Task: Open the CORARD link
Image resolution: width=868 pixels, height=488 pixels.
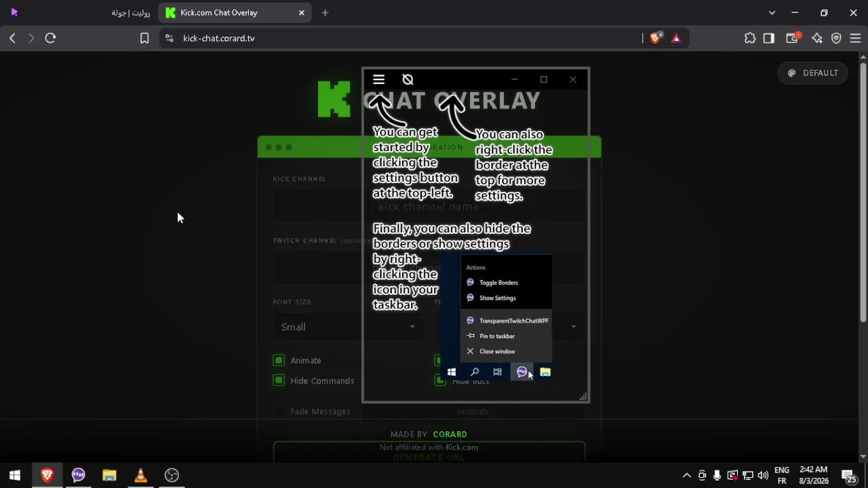Action: click(450, 434)
